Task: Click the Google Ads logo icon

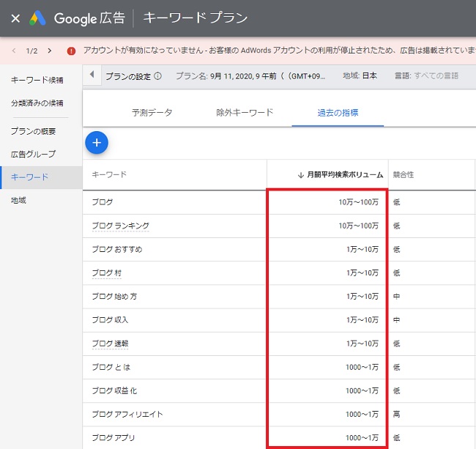Action: [37, 18]
